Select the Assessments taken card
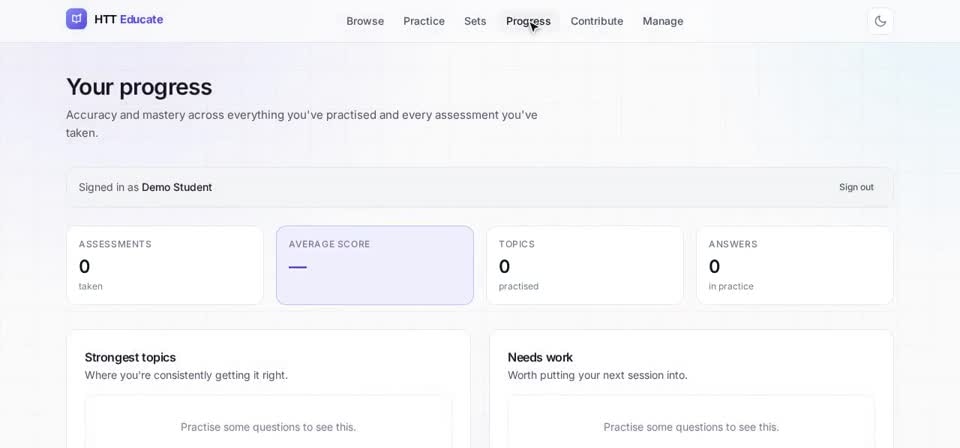960x448 pixels. (165, 265)
